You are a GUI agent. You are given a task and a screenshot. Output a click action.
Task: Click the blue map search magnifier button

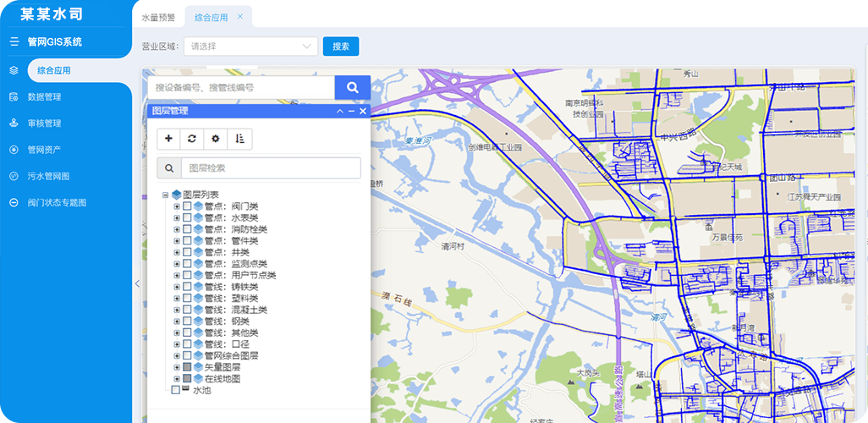pyautogui.click(x=353, y=87)
